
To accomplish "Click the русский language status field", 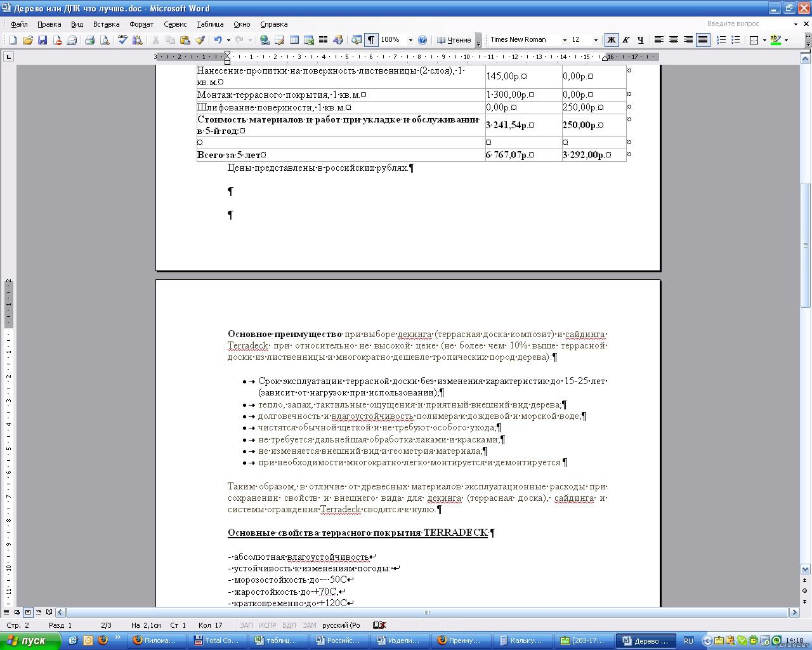I will [x=341, y=625].
